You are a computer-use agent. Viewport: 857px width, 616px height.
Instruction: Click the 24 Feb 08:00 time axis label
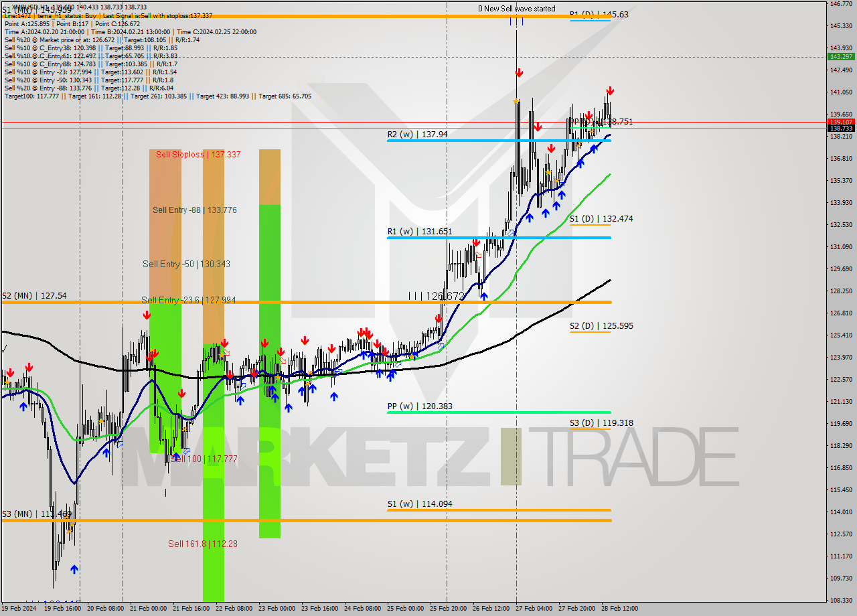362,609
